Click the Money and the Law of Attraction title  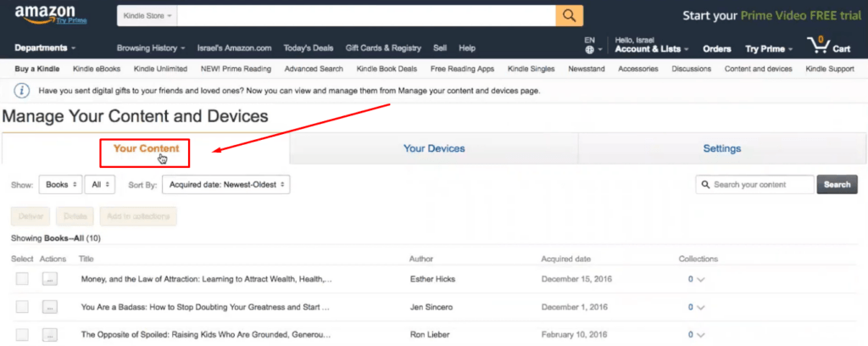tap(207, 279)
